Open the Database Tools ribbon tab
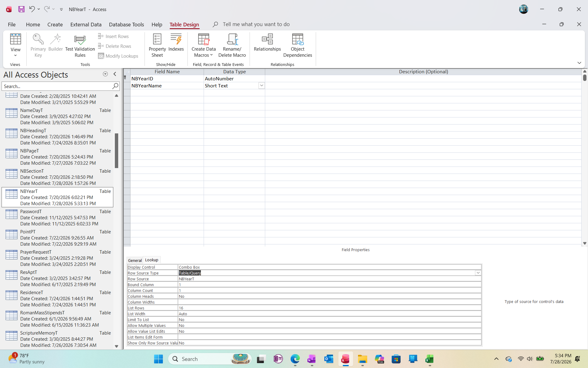This screenshot has width=588, height=368. [126, 25]
